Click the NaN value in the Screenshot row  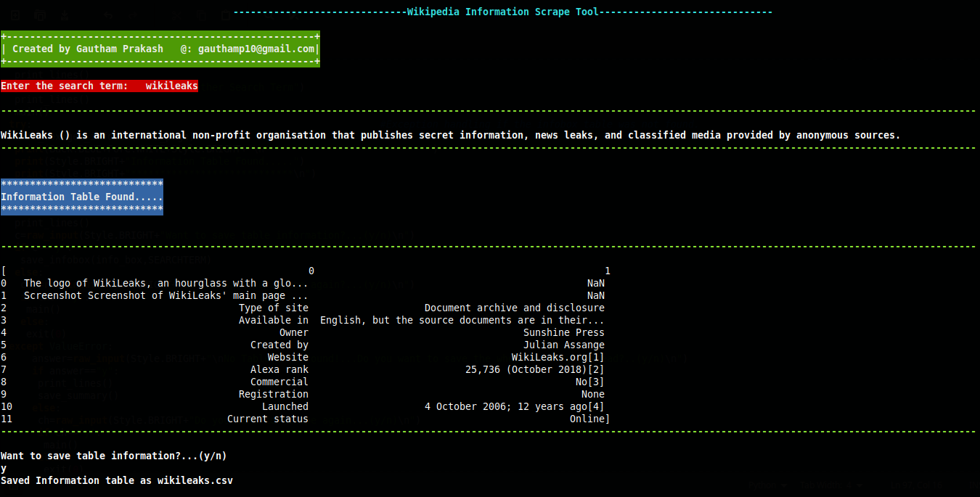pos(596,295)
